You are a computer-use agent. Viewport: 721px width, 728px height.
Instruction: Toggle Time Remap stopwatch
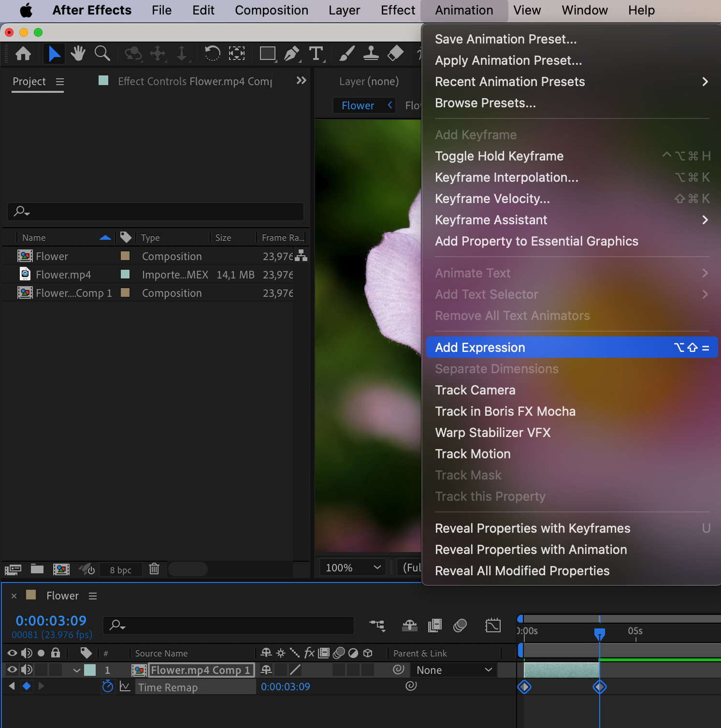tap(108, 686)
